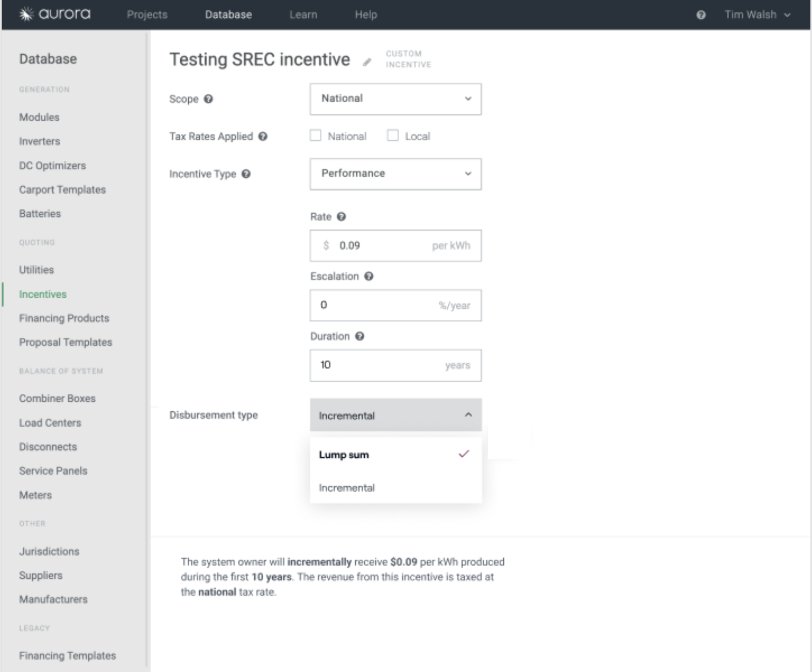The image size is (812, 672).
Task: Click help icon beside Tax Rates Applied
Action: pos(263,136)
